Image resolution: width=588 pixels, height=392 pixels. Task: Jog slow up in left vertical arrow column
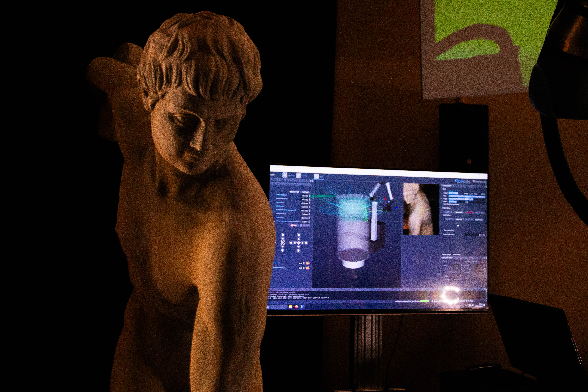(283, 239)
